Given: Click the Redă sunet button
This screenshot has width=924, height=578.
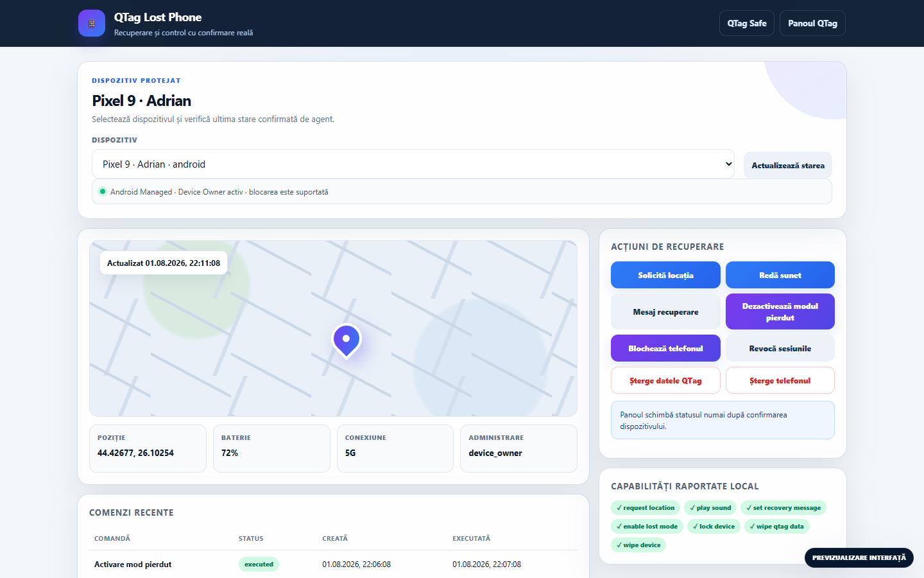Looking at the screenshot, I should point(780,275).
